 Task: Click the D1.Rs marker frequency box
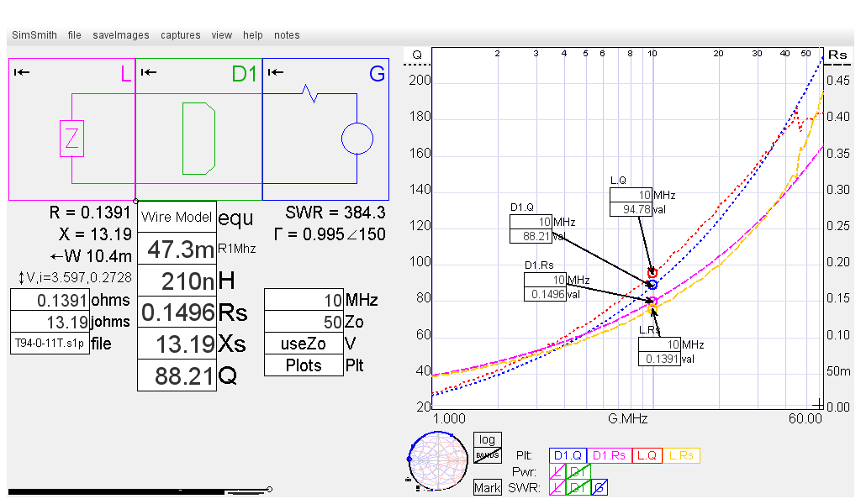(545, 280)
